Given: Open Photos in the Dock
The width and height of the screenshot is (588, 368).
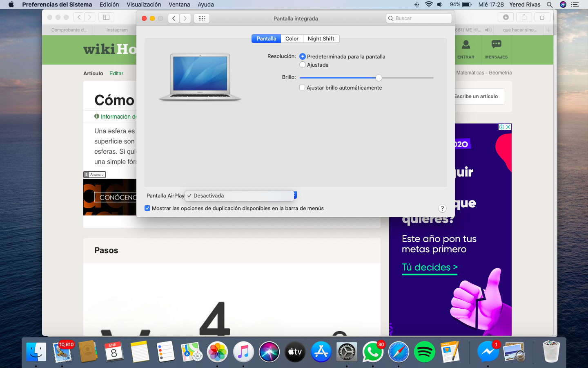Looking at the screenshot, I should click(217, 352).
